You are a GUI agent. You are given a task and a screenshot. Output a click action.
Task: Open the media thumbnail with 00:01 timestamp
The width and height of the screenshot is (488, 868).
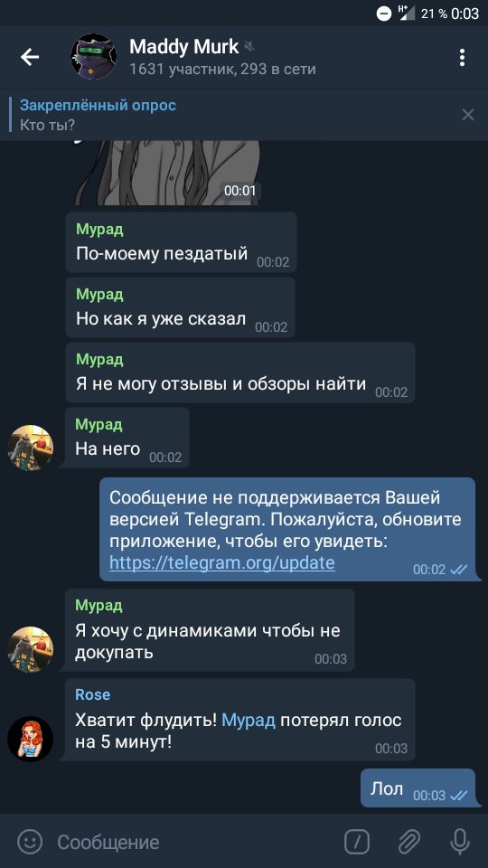point(167,173)
